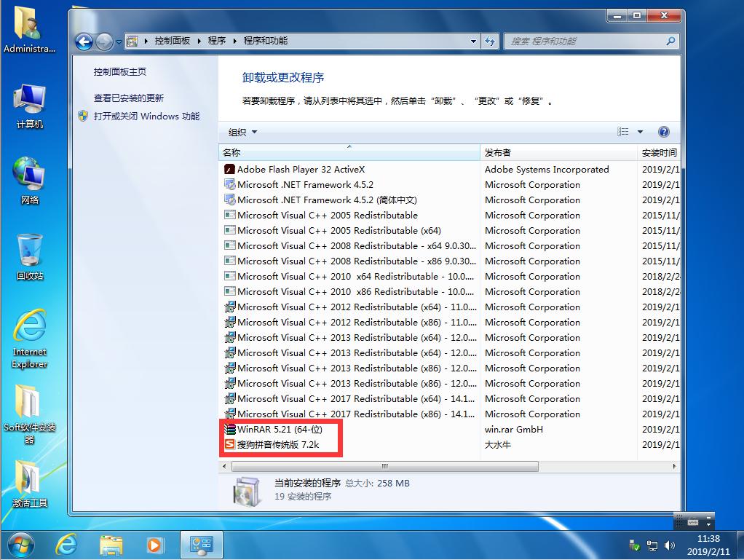
Task: Click the Adobe Flash Player program icon
Action: coord(229,170)
